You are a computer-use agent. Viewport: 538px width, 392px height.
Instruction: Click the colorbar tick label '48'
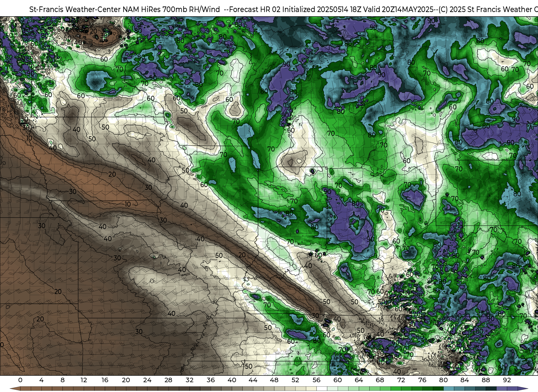click(274, 380)
